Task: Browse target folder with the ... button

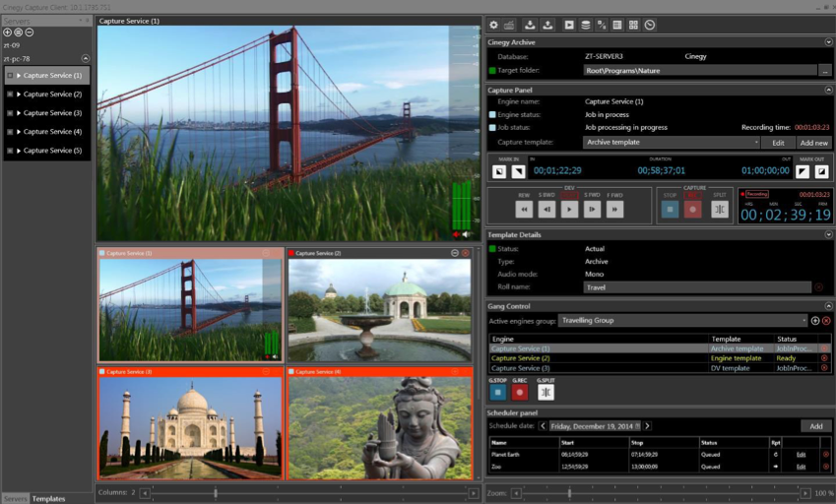Action: (825, 70)
